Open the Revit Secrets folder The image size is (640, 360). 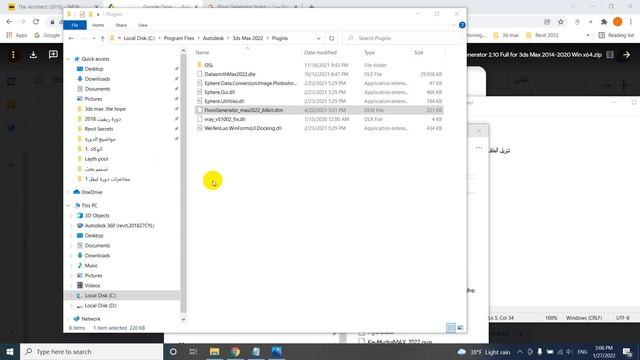(x=99, y=129)
